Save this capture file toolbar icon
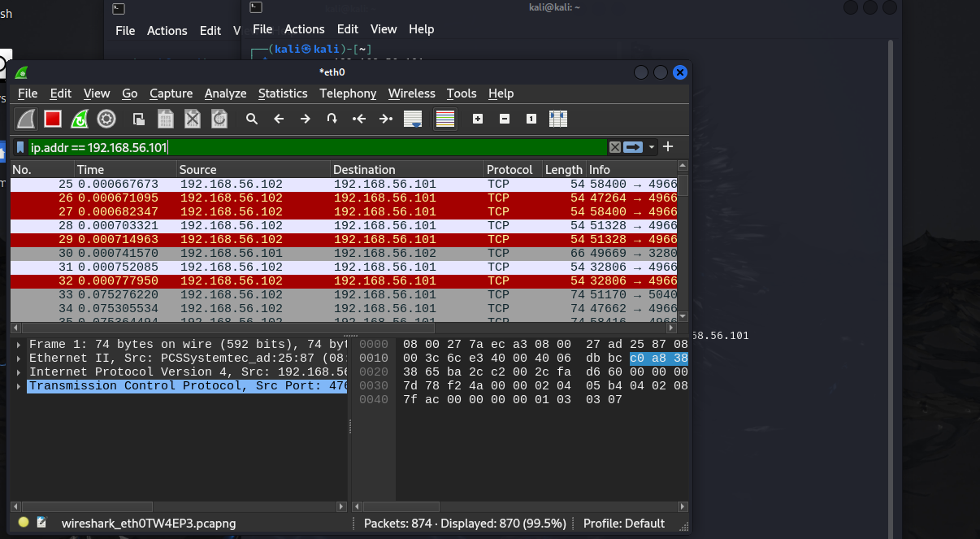980x539 pixels. [x=166, y=119]
